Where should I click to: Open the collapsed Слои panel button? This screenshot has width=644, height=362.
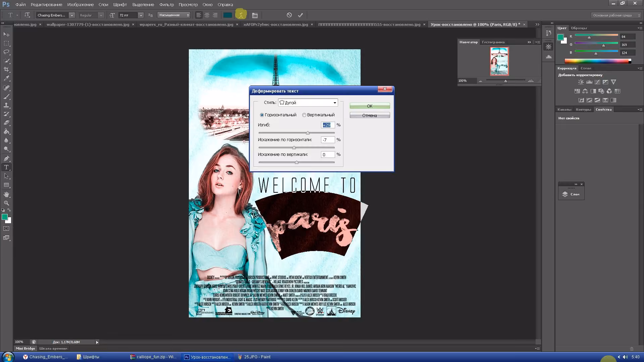pyautogui.click(x=571, y=194)
